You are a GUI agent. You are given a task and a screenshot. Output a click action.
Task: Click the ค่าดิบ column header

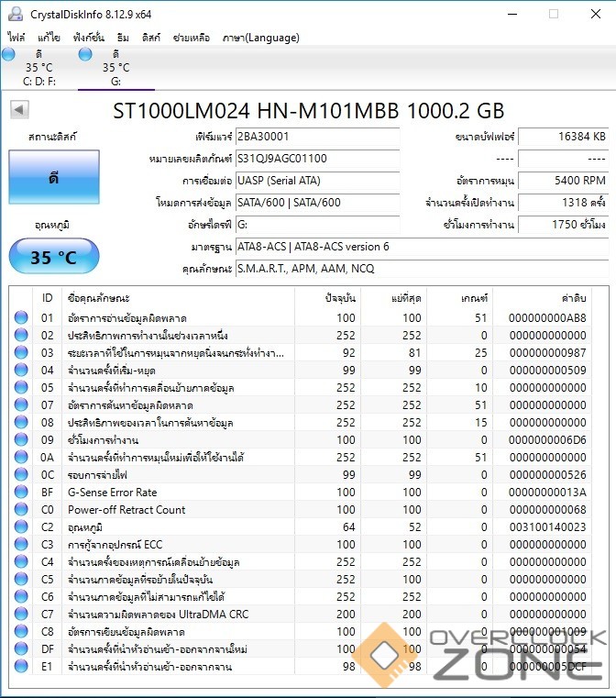(x=542, y=298)
